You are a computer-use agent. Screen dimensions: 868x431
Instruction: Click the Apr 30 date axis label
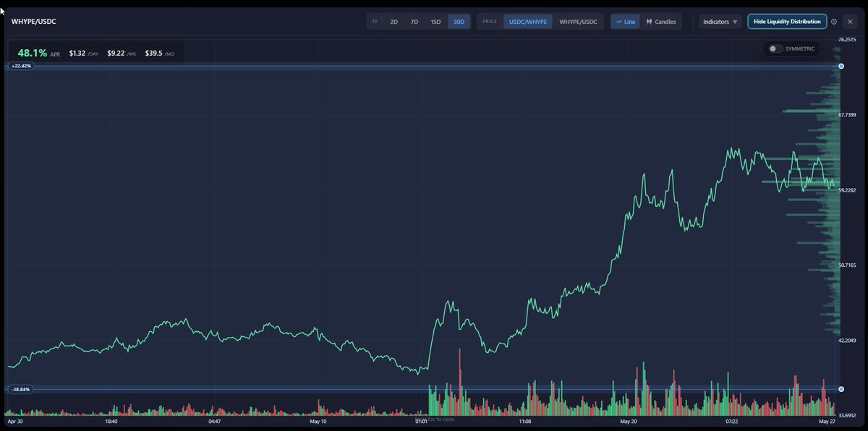(x=15, y=421)
